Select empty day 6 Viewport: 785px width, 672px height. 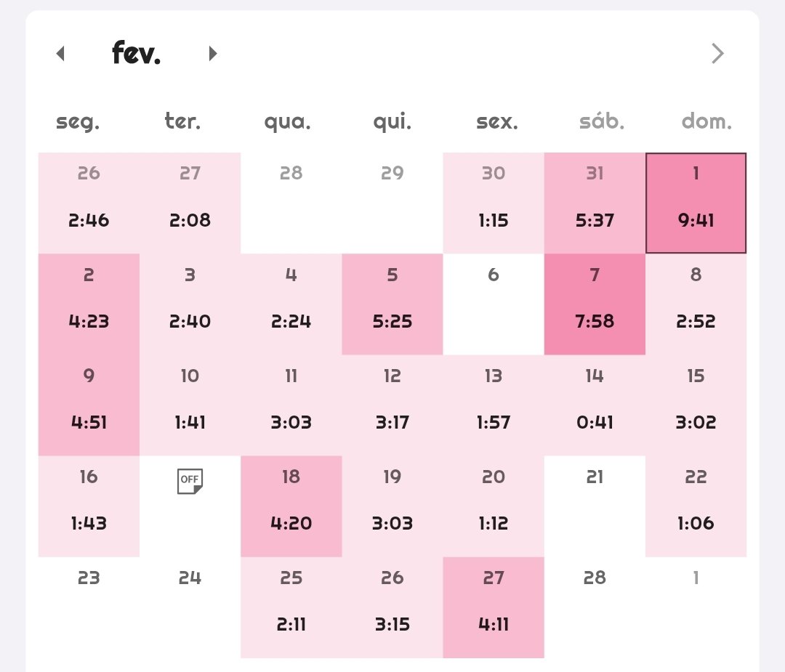[494, 304]
